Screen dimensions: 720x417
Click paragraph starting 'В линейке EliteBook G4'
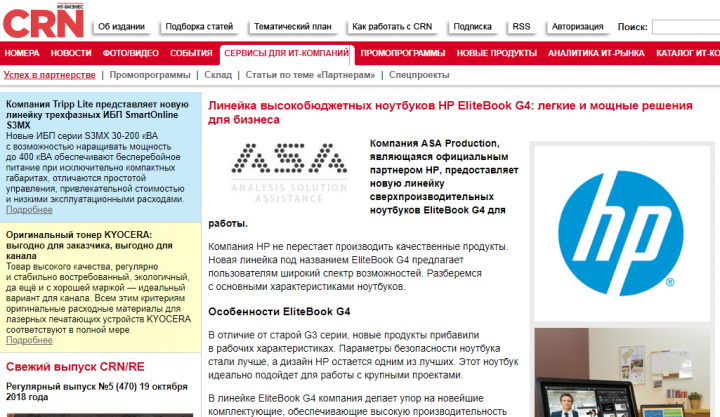357,405
